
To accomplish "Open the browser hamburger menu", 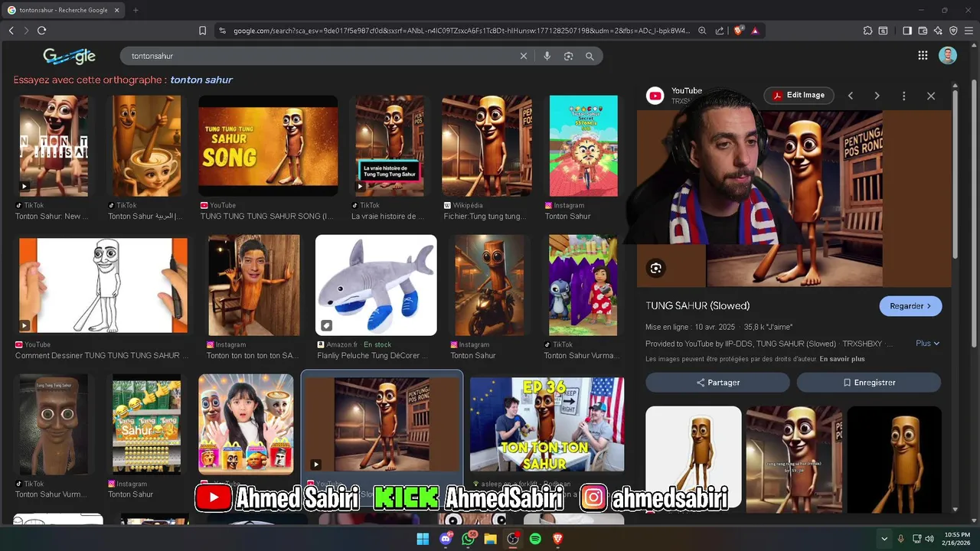I will pos(969,31).
